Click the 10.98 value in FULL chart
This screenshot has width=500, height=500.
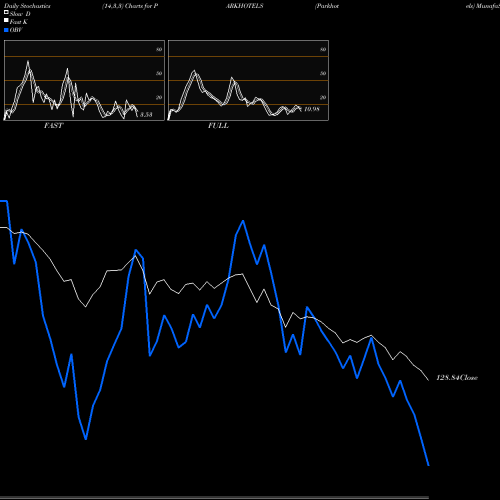tap(312, 109)
